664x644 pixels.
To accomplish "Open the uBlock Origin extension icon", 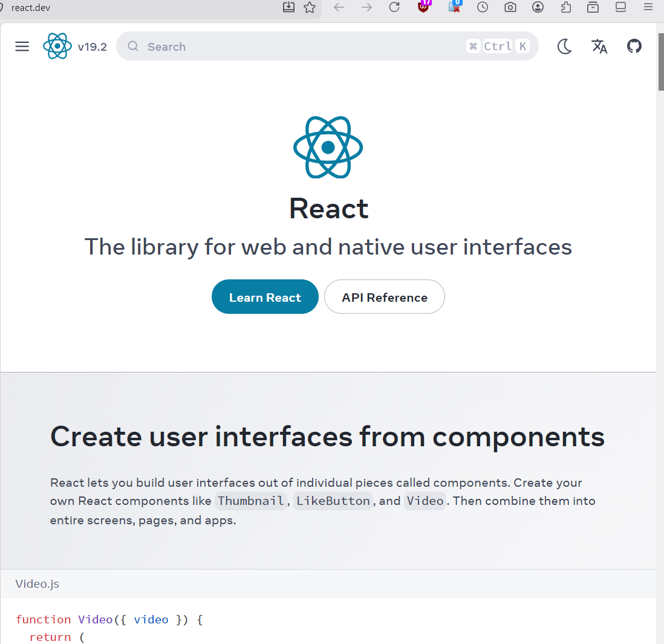I will click(424, 7).
